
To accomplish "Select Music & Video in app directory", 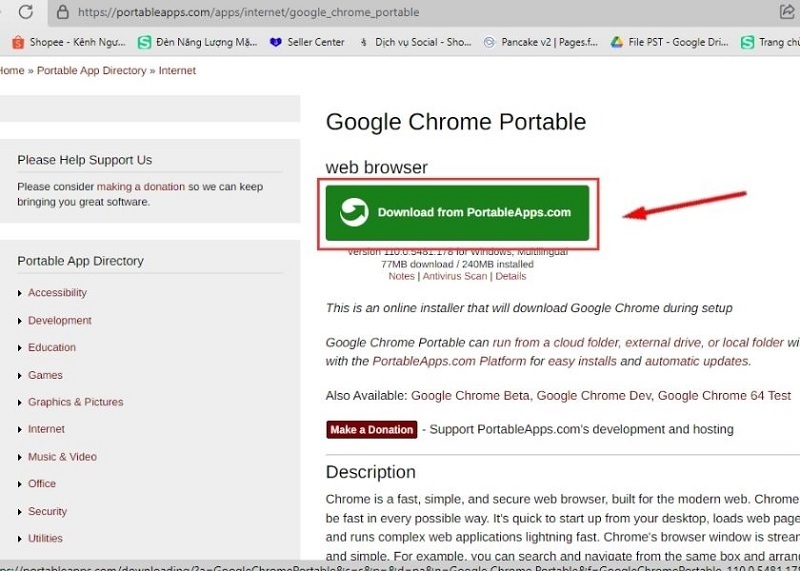I will click(62, 457).
